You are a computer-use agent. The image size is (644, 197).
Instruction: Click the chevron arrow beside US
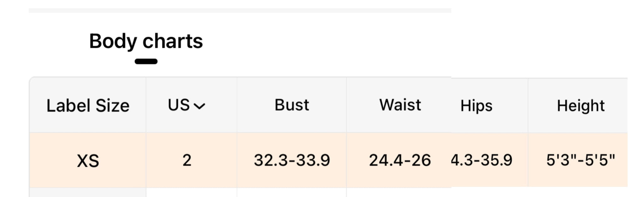(199, 106)
